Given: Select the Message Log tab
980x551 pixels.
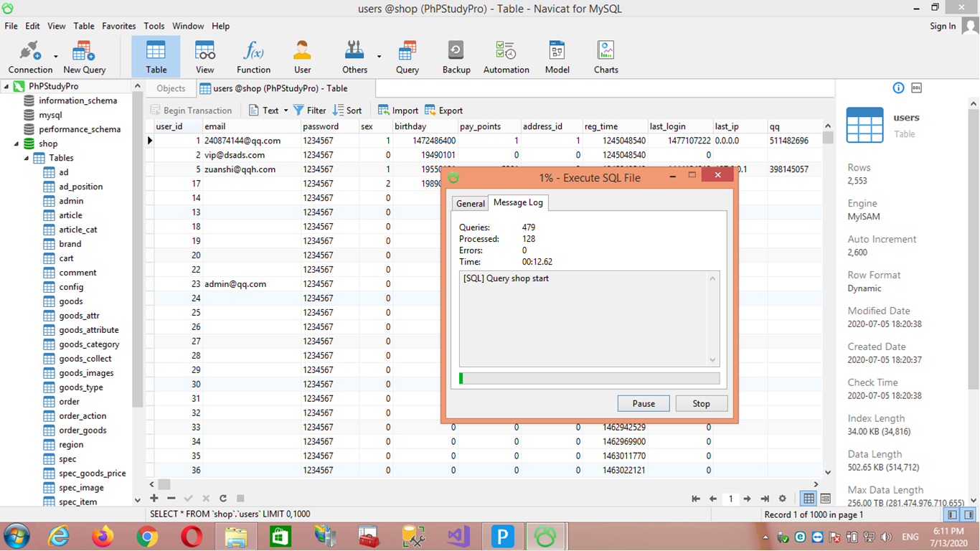Looking at the screenshot, I should point(518,203).
